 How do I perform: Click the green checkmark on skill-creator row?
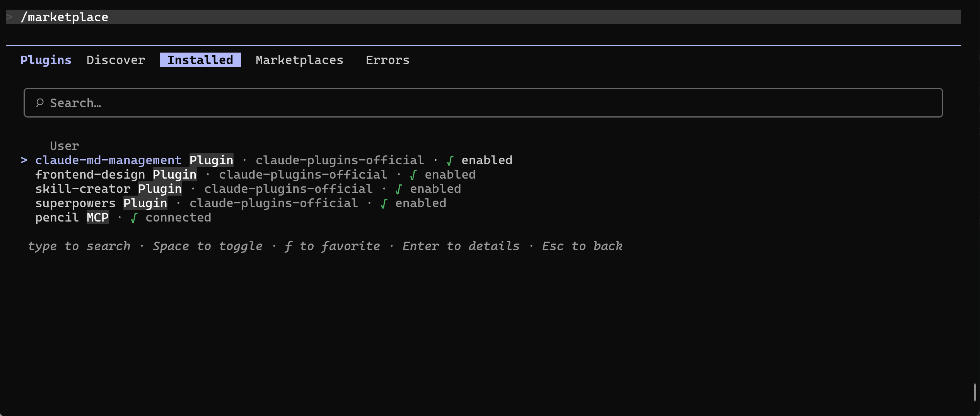pyautogui.click(x=399, y=189)
